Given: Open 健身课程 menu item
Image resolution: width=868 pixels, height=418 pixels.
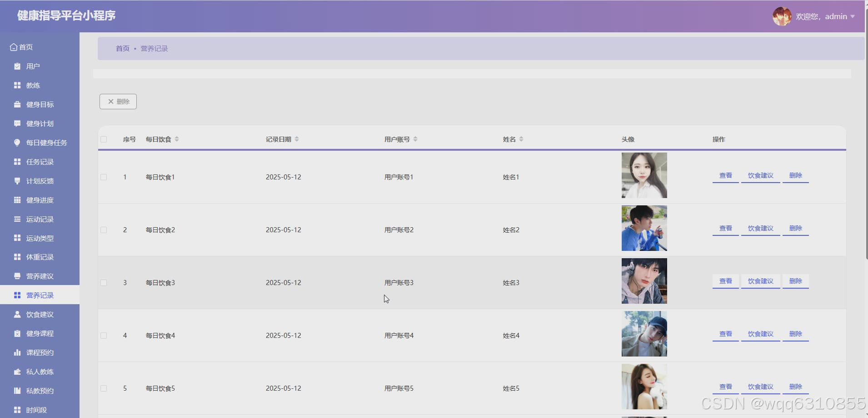Looking at the screenshot, I should pos(40,333).
